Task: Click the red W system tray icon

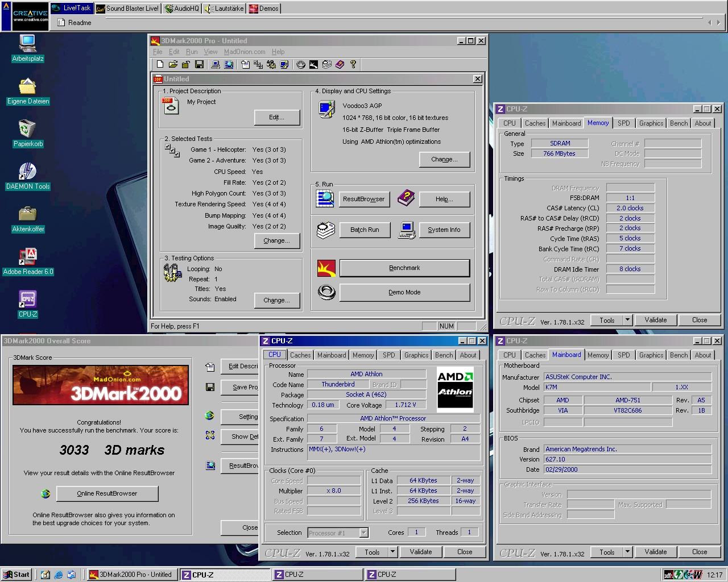Action: (697, 575)
